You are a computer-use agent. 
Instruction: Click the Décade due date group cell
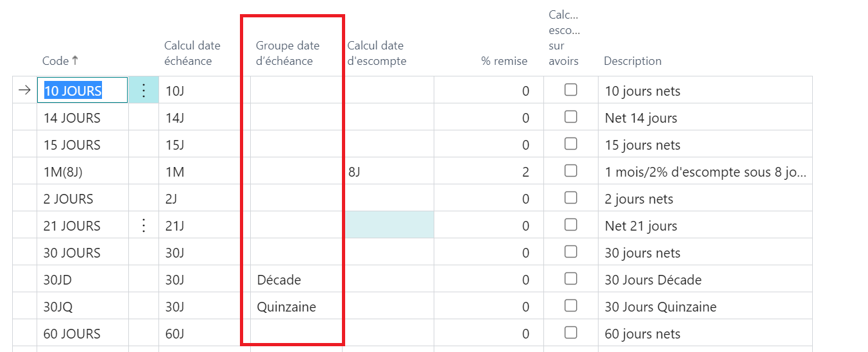279,280
